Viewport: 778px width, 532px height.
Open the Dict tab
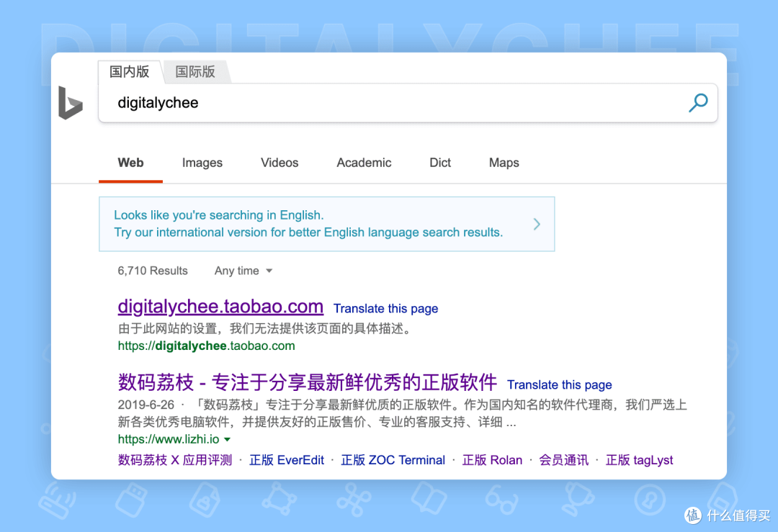[x=440, y=163]
